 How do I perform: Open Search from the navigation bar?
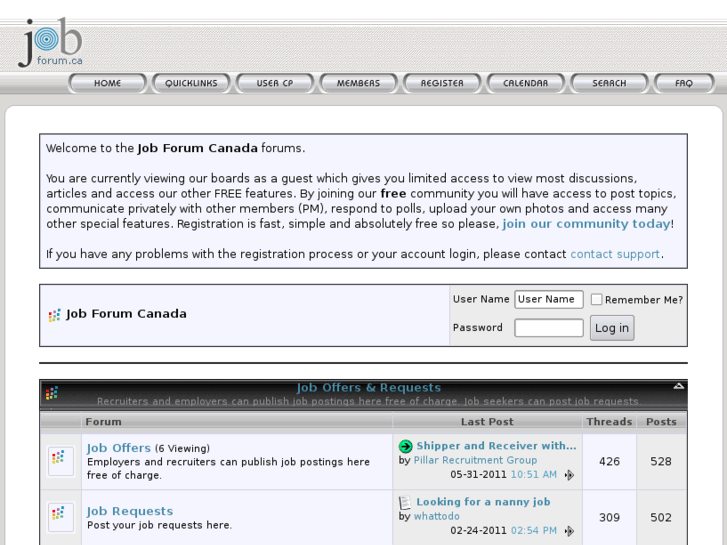pos(609,83)
